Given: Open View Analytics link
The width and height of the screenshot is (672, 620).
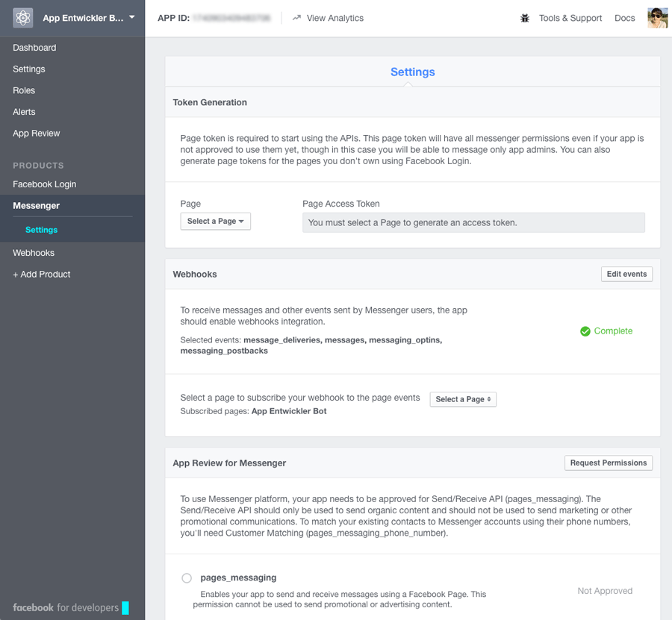Looking at the screenshot, I should click(335, 18).
